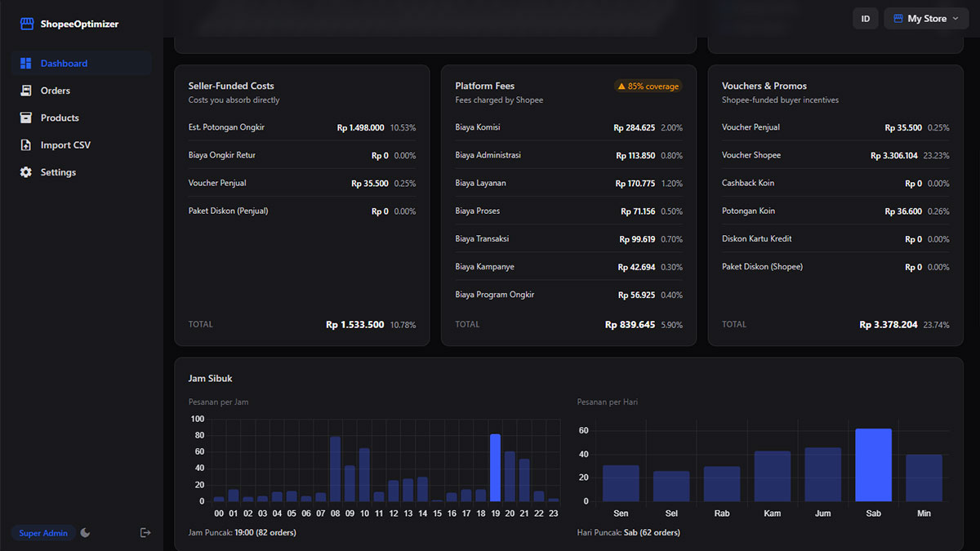Click the Vouchers & Promos heading

pyautogui.click(x=764, y=86)
